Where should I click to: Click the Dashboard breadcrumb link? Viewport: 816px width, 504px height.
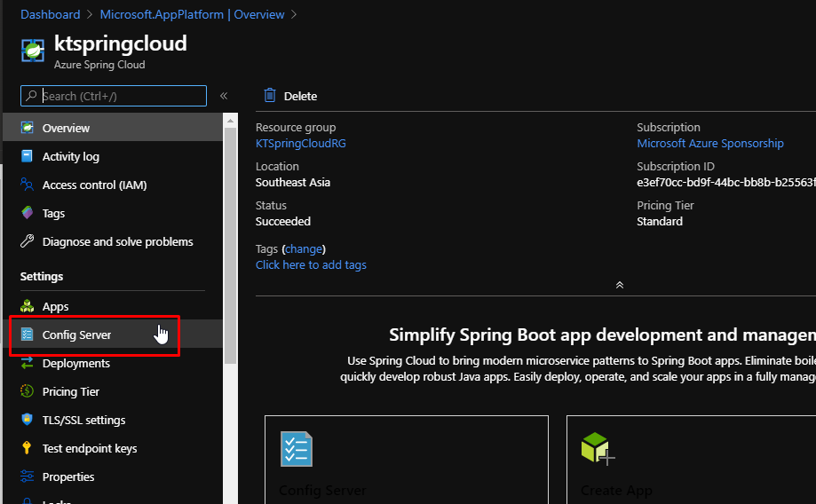pyautogui.click(x=50, y=14)
